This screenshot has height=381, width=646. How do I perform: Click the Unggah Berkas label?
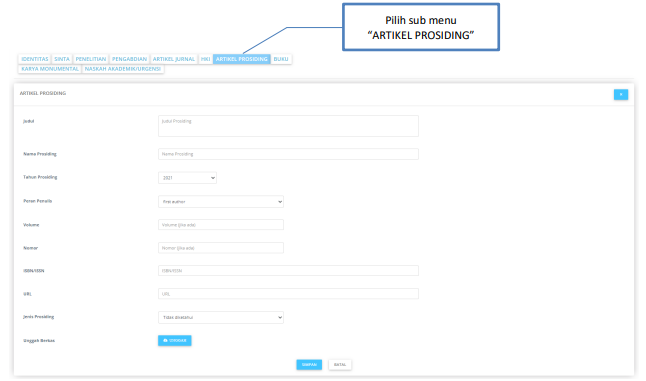pyautogui.click(x=39, y=341)
